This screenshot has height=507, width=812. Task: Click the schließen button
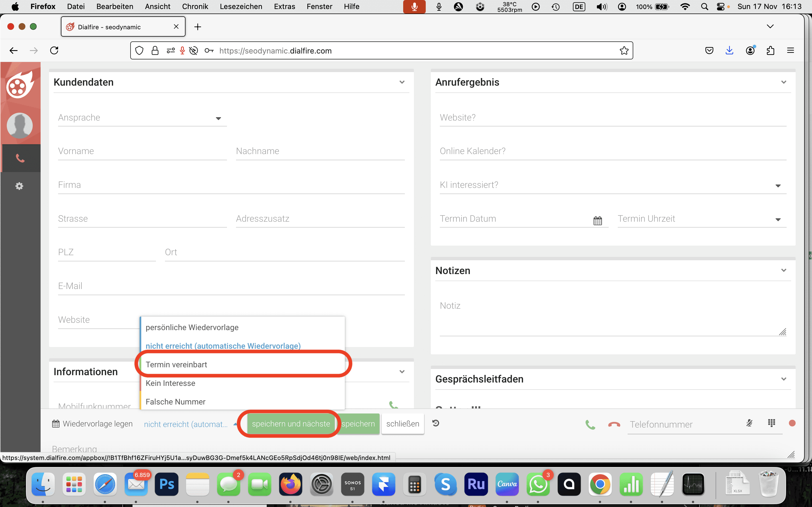(x=403, y=424)
